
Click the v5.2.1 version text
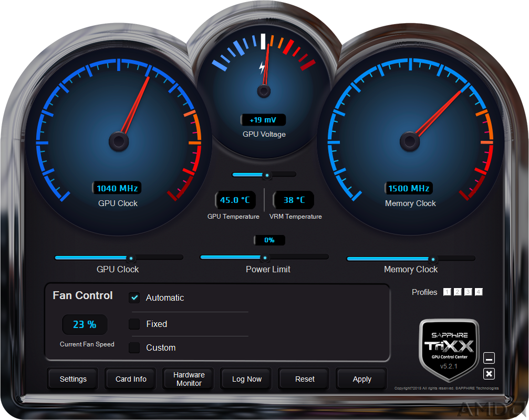point(449,366)
